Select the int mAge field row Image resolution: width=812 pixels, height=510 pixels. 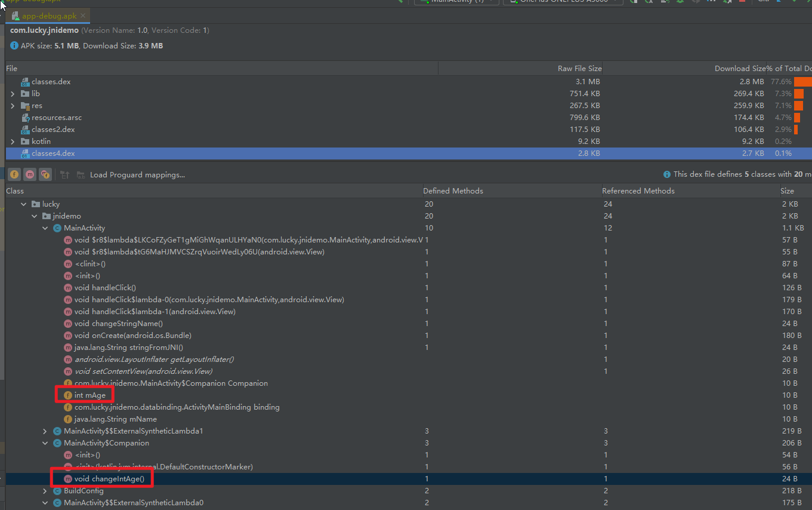click(x=409, y=395)
